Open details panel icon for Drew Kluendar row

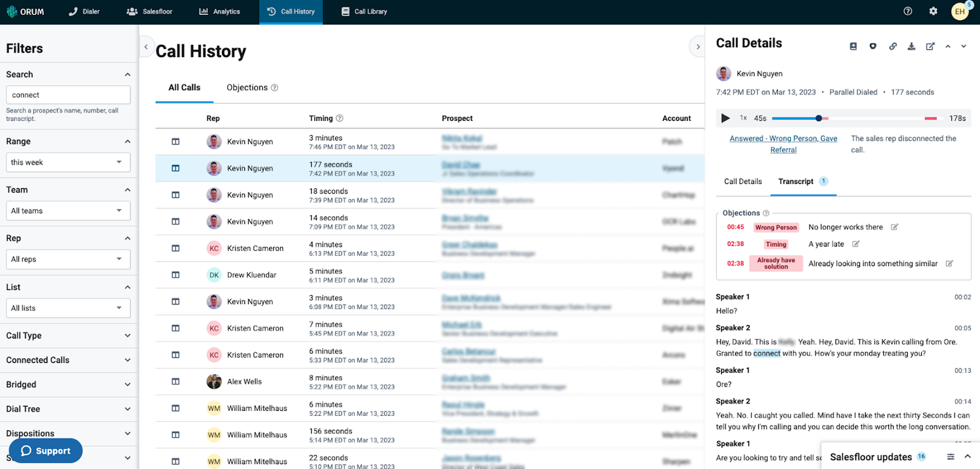[175, 275]
